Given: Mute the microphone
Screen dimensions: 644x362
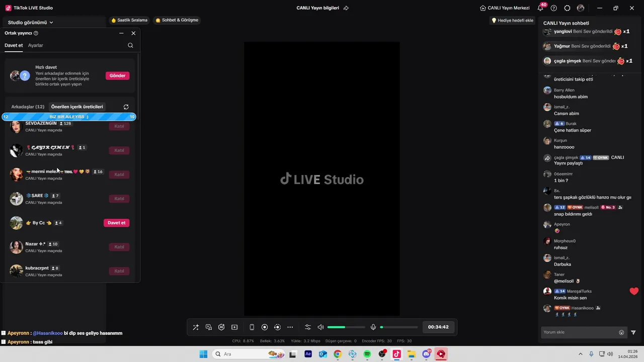Looking at the screenshot, I should [x=373, y=327].
